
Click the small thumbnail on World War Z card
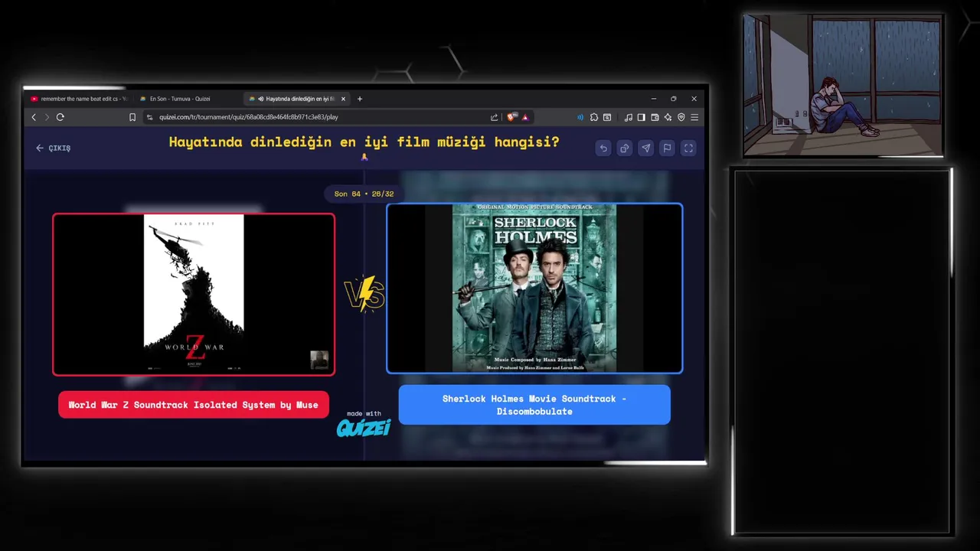pyautogui.click(x=319, y=360)
